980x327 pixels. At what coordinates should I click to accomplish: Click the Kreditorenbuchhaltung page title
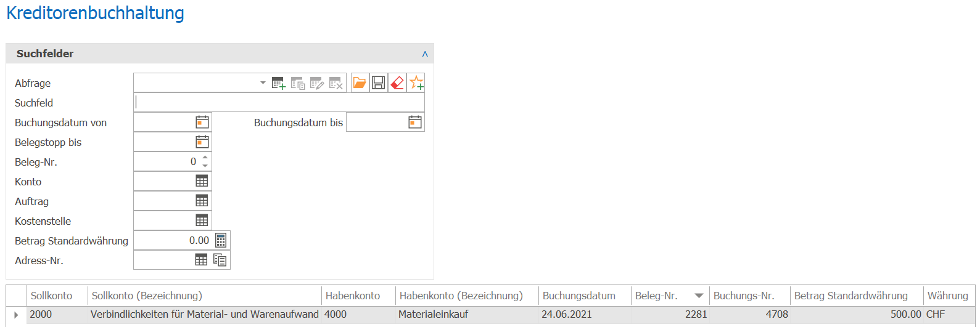pyautogui.click(x=95, y=13)
